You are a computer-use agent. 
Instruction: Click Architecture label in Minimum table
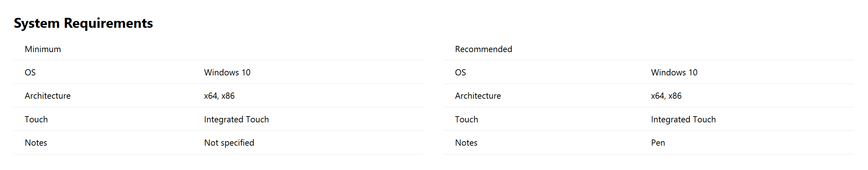pyautogui.click(x=48, y=96)
